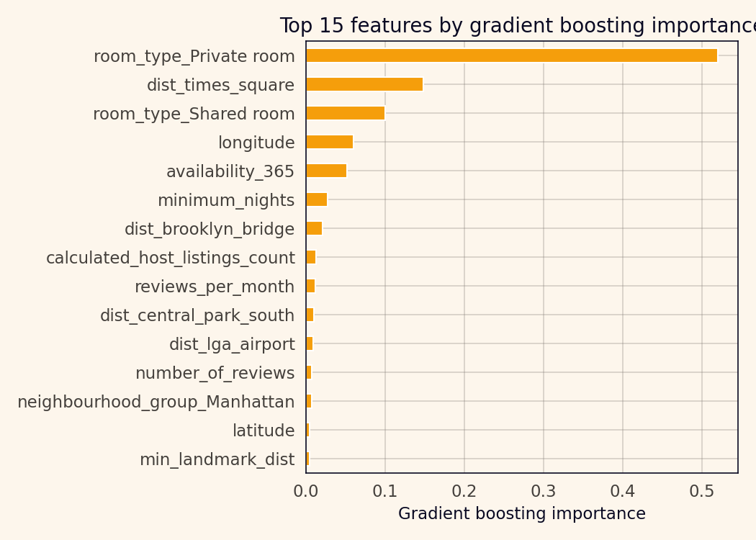
Task: Select the number_of_reviews label
Action: coord(215,373)
